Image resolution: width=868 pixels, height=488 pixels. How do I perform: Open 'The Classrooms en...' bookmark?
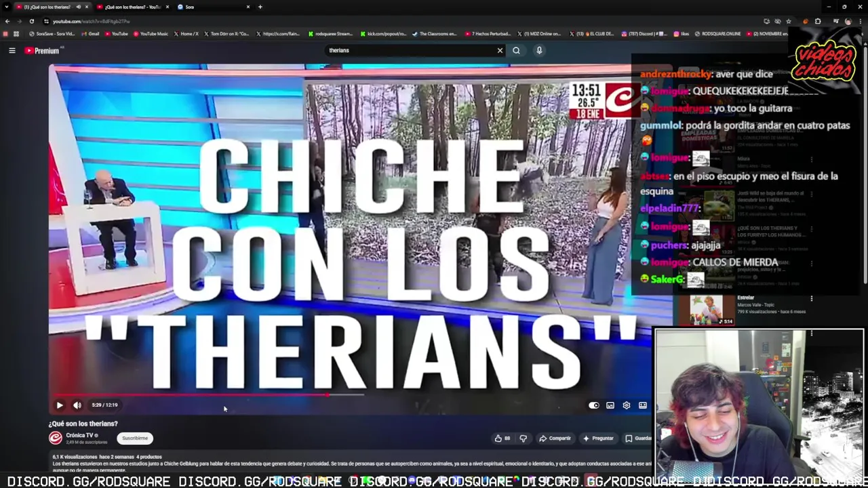pos(435,34)
